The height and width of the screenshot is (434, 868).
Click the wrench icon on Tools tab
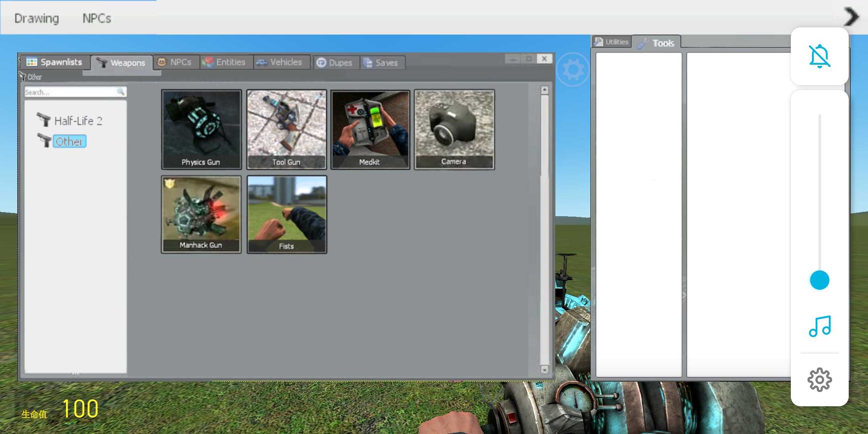coord(643,43)
